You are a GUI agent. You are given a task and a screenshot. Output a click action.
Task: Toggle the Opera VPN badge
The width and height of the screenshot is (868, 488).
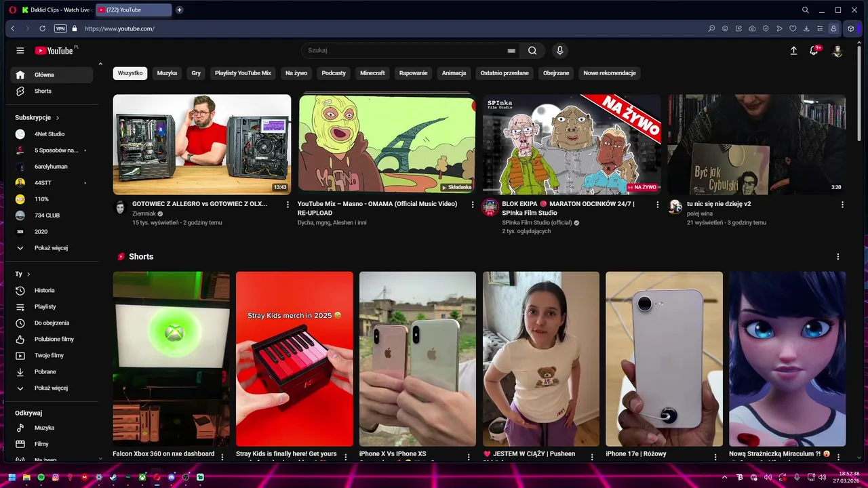tap(60, 28)
